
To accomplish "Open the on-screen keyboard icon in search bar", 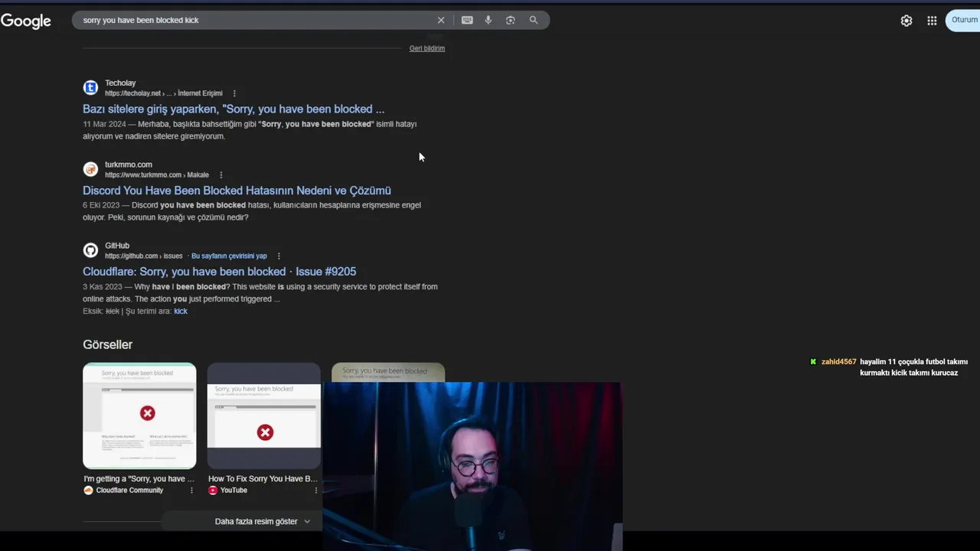I will (467, 20).
